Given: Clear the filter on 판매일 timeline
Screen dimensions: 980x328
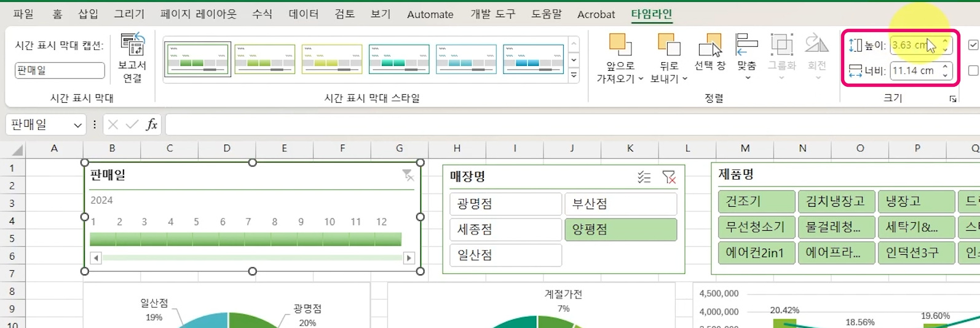Looking at the screenshot, I should click(x=408, y=175).
